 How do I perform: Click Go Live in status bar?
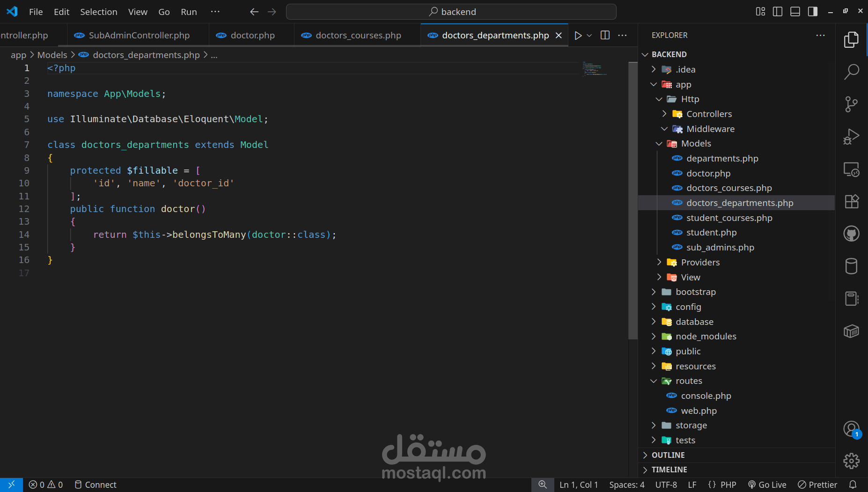767,485
